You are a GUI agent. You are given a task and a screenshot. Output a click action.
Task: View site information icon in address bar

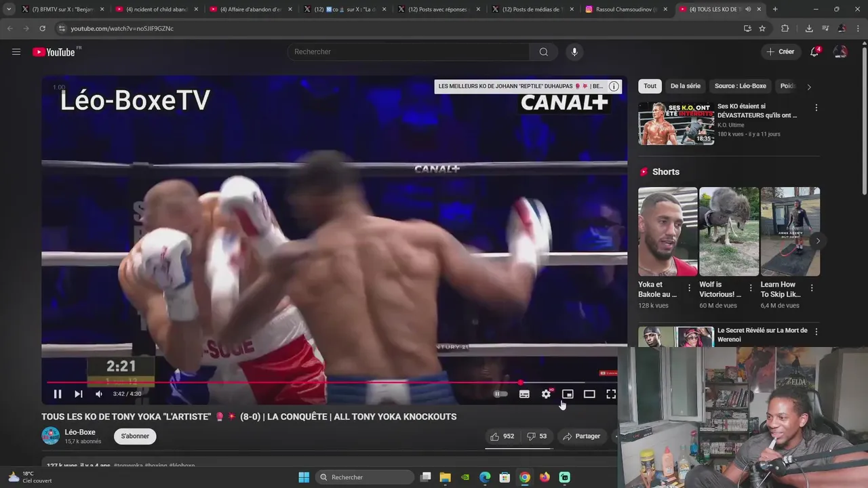62,28
